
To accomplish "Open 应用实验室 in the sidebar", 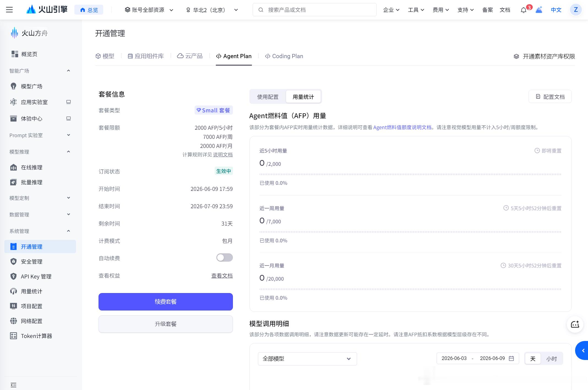I will 34,102.
